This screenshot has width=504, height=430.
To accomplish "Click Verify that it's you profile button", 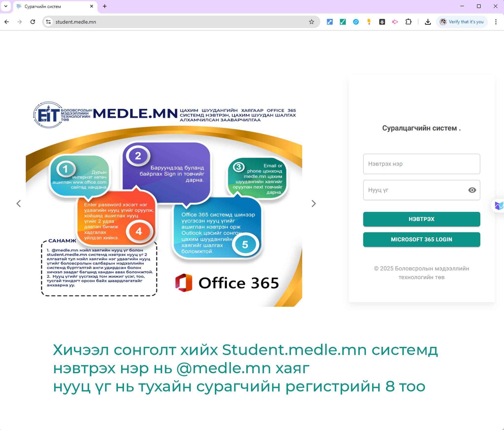I will pyautogui.click(x=462, y=22).
